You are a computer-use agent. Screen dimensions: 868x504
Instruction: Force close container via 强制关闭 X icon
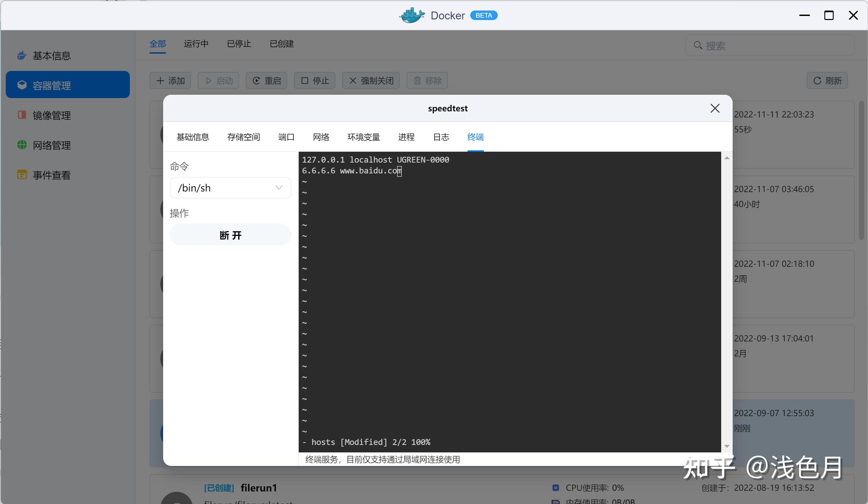click(x=352, y=80)
